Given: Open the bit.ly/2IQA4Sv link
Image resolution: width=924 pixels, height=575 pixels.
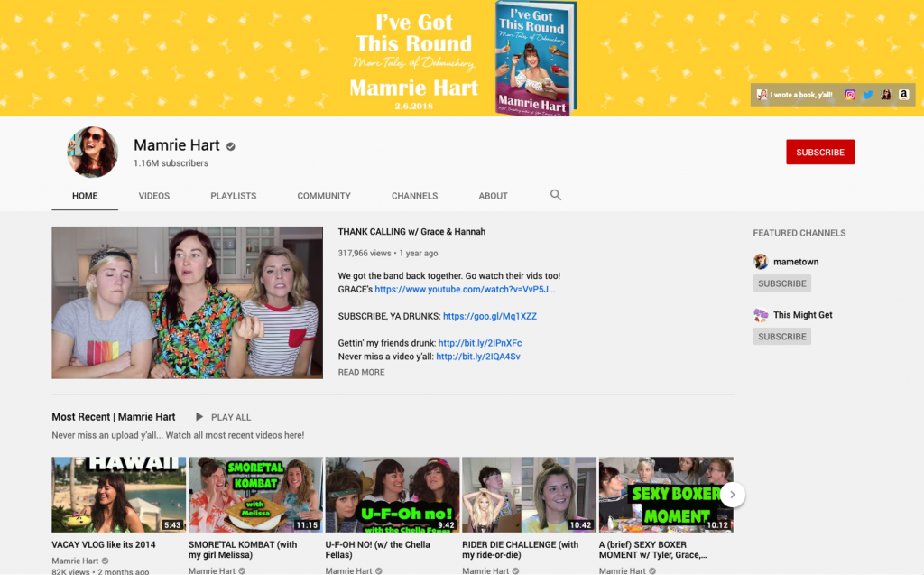Looking at the screenshot, I should click(478, 357).
